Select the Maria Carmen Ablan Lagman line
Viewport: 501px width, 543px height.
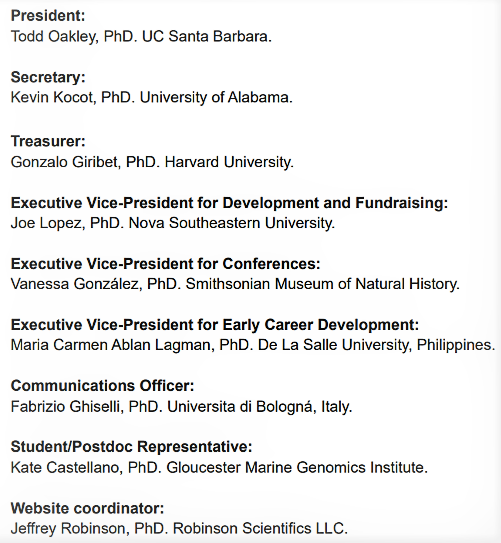coord(253,345)
